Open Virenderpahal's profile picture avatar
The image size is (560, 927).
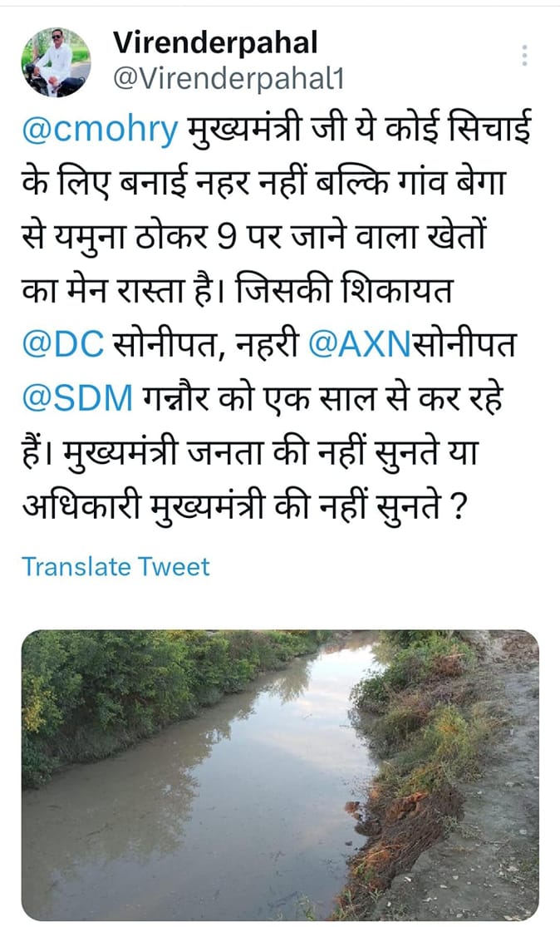(56, 62)
